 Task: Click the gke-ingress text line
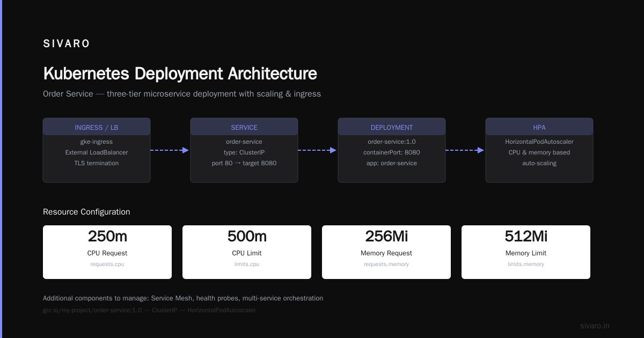pyautogui.click(x=97, y=142)
